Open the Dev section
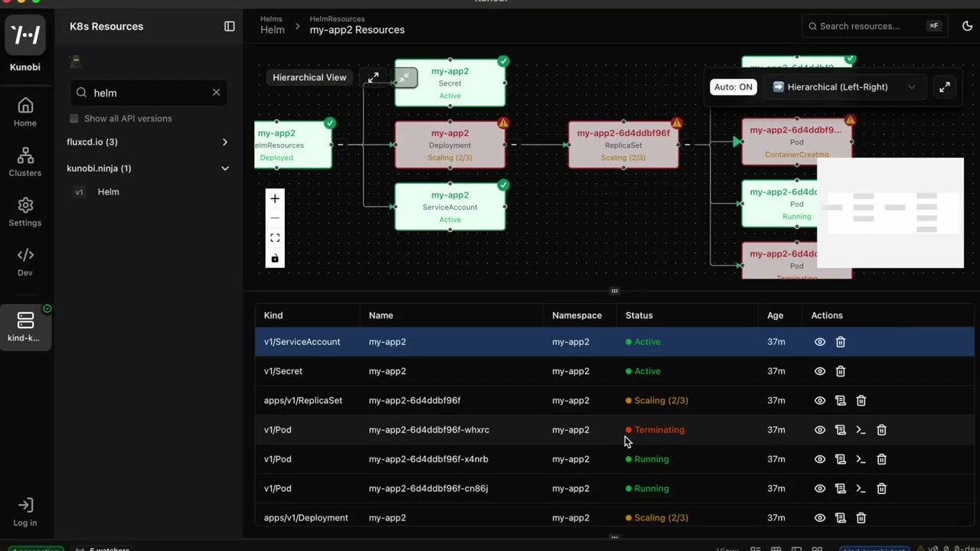The height and width of the screenshot is (551, 980). coord(25,262)
